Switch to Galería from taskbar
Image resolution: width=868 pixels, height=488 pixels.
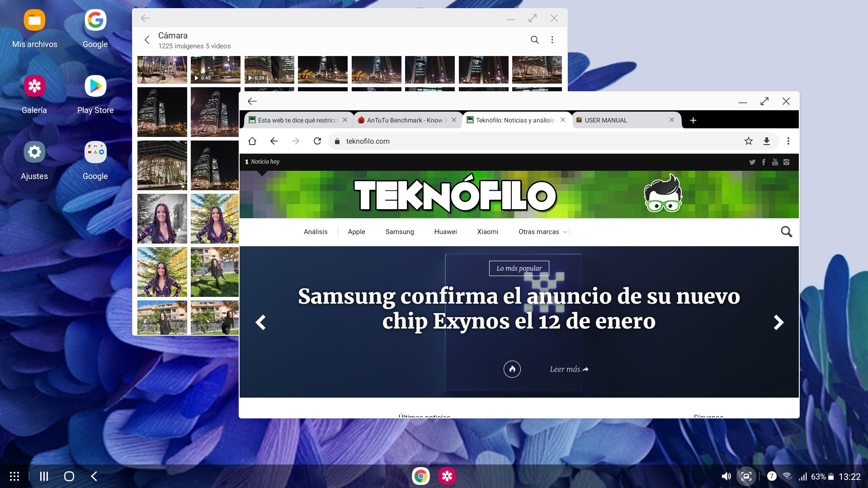tap(447, 476)
